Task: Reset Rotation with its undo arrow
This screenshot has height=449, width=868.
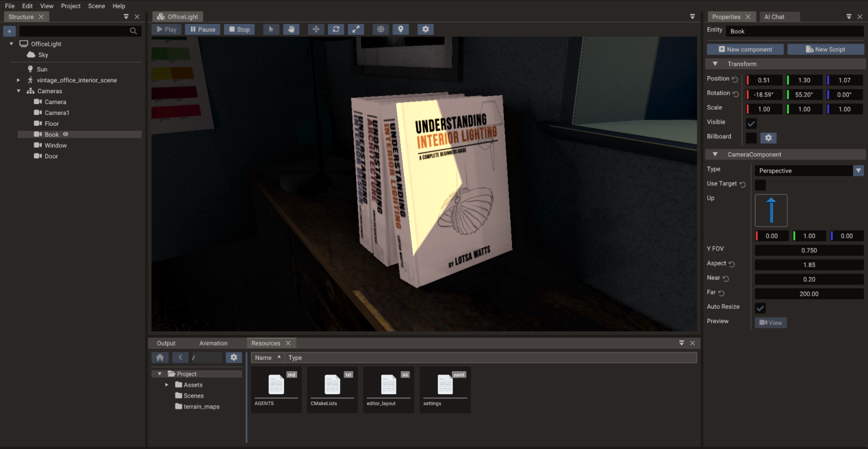Action: click(735, 94)
